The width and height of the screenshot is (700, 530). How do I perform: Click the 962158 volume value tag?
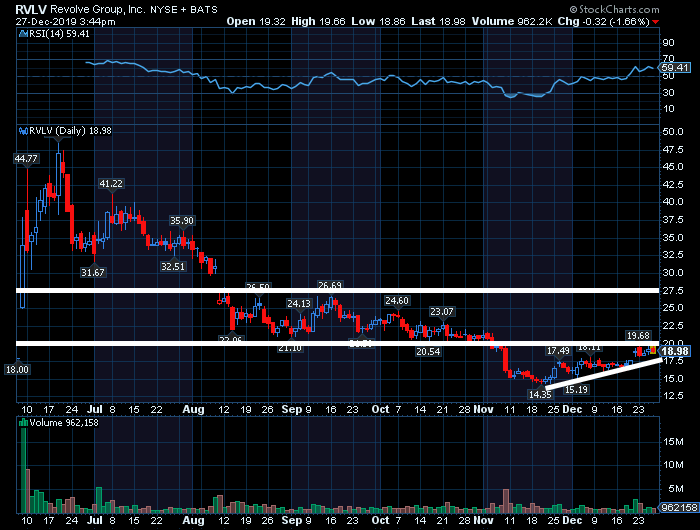[679, 507]
